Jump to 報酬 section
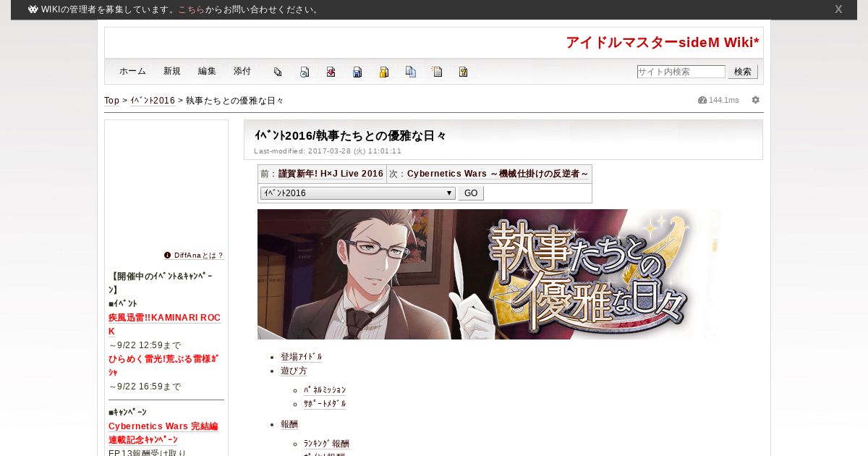Screen dimensions: 868x456 pos(289,424)
